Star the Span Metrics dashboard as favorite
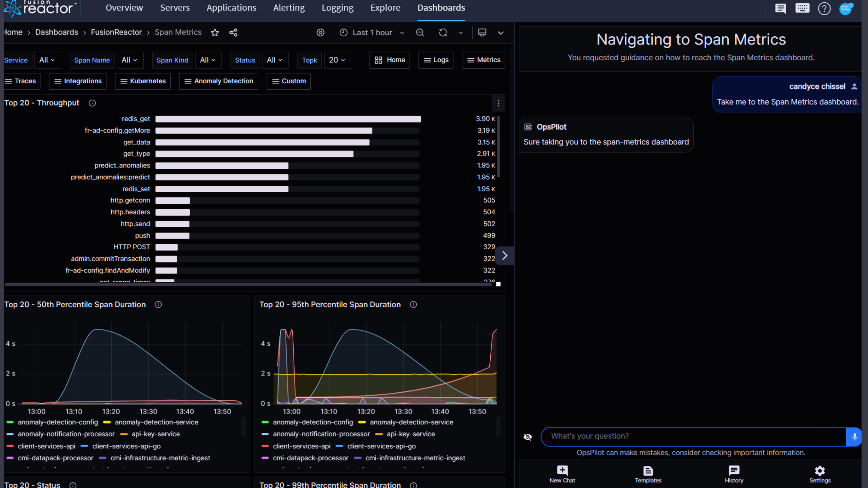868x488 pixels. point(215,33)
